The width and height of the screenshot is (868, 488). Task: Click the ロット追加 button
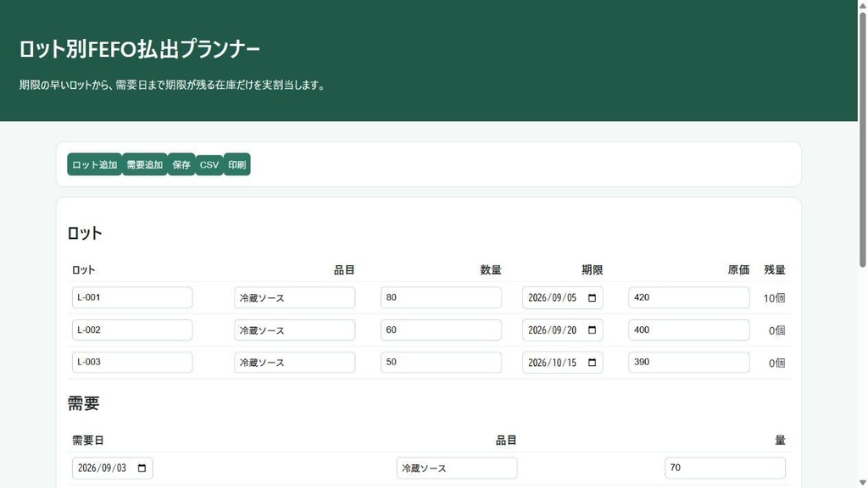coord(95,164)
